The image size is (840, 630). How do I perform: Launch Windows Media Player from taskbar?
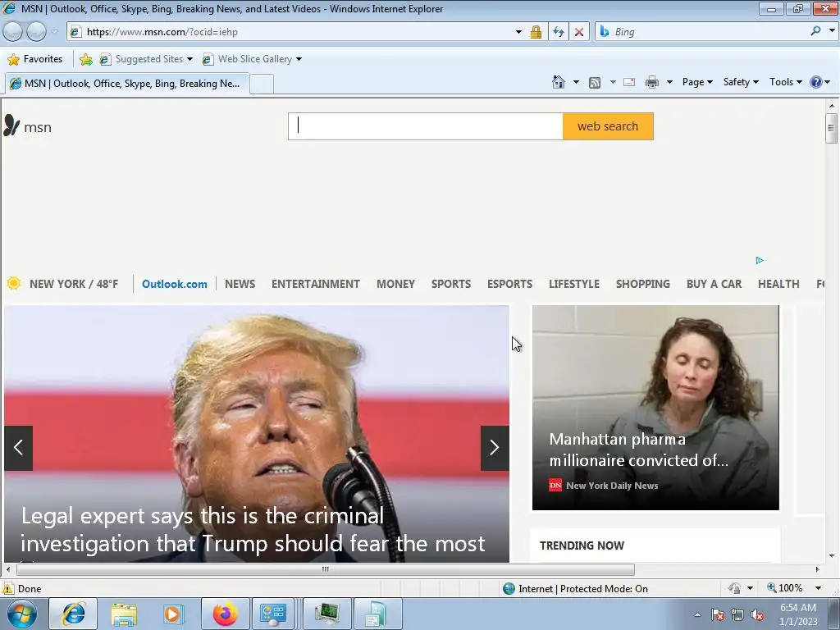(x=172, y=614)
